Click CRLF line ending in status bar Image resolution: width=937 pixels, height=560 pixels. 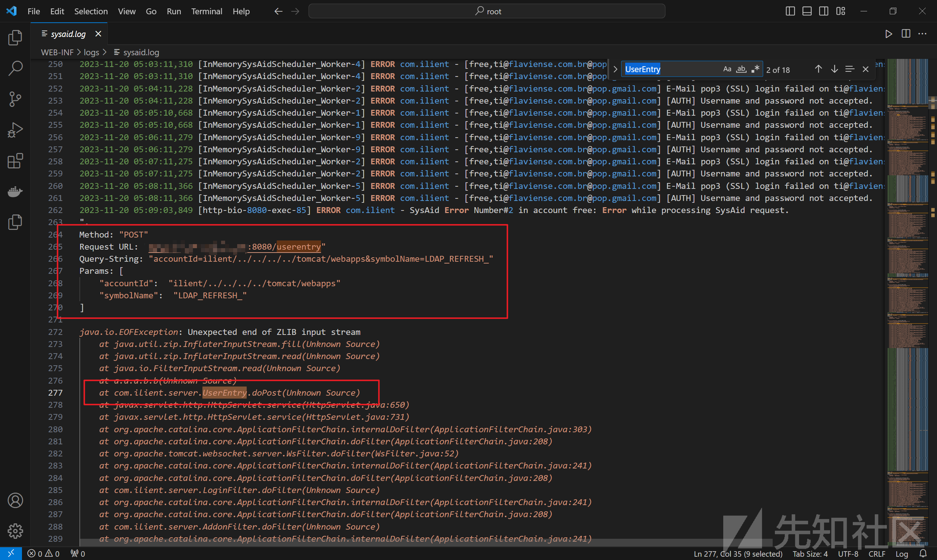click(877, 553)
